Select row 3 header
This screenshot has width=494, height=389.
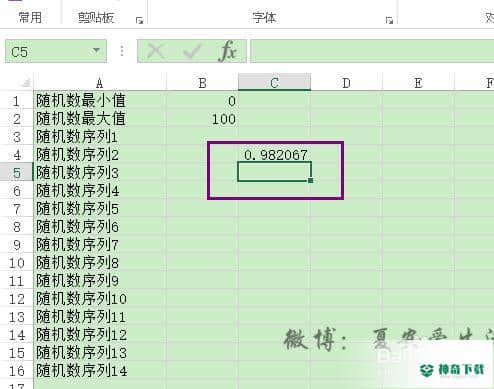(x=16, y=137)
